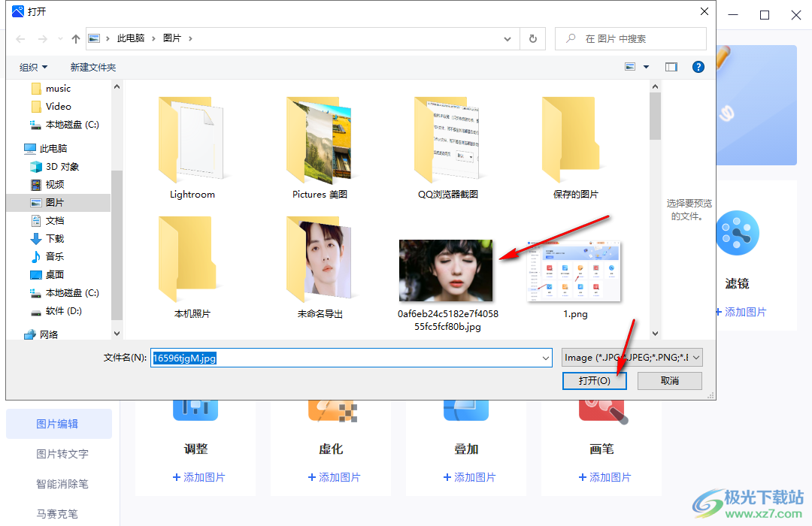This screenshot has height=526, width=812.
Task: Change view mode using view icon
Action: [x=630, y=67]
